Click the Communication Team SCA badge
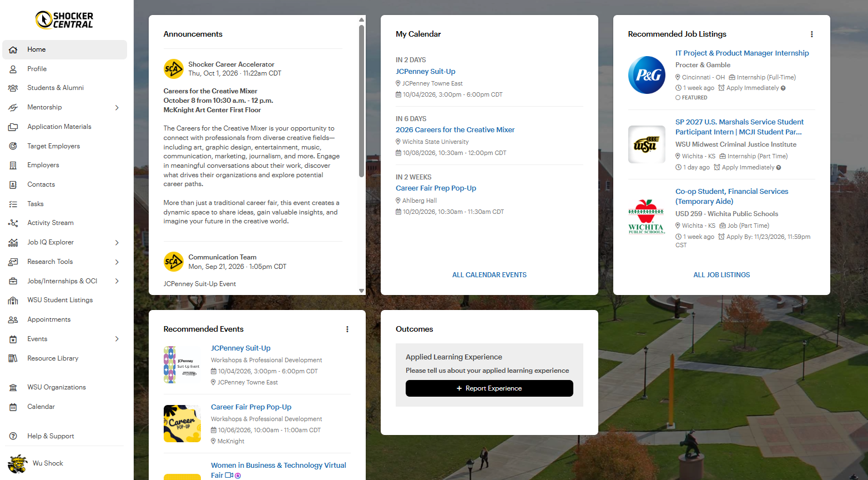 click(174, 262)
